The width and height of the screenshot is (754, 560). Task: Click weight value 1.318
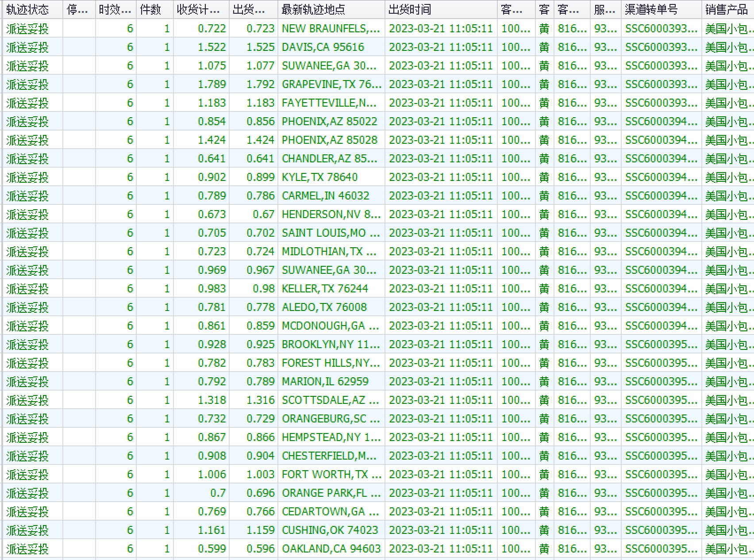[212, 400]
